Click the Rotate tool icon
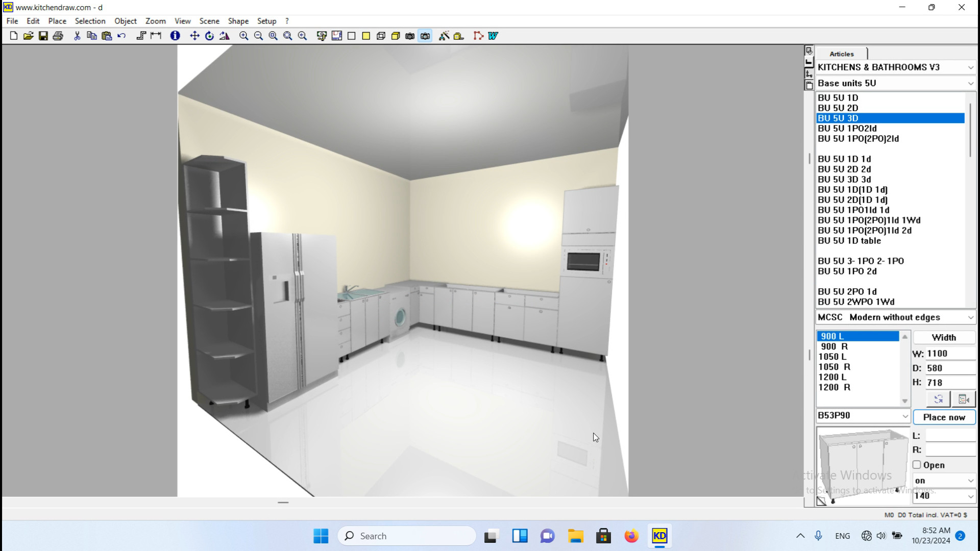 tap(209, 36)
